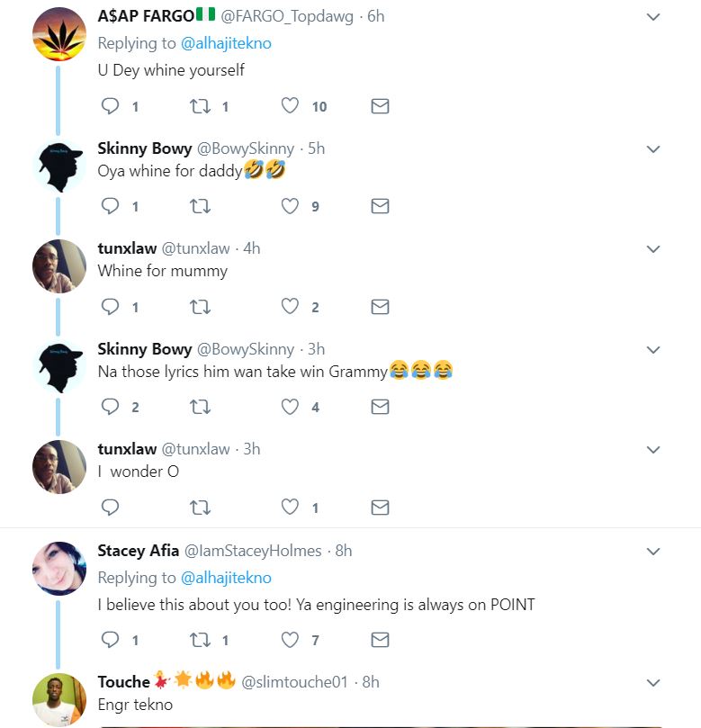Share 'Oya whine for daddy' via direct message

(380, 206)
